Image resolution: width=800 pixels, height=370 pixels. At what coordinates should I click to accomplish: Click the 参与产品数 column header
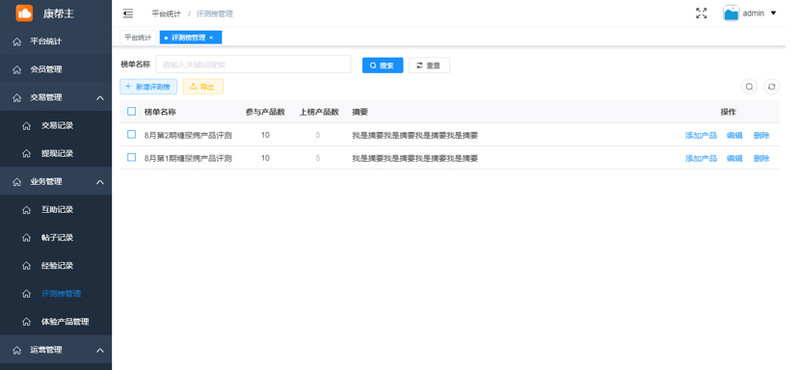pyautogui.click(x=265, y=112)
